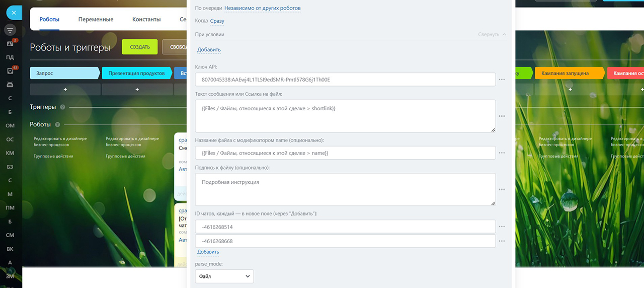This screenshot has height=288, width=644.
Task: Open the А item in the left sidebar
Action: (10, 263)
